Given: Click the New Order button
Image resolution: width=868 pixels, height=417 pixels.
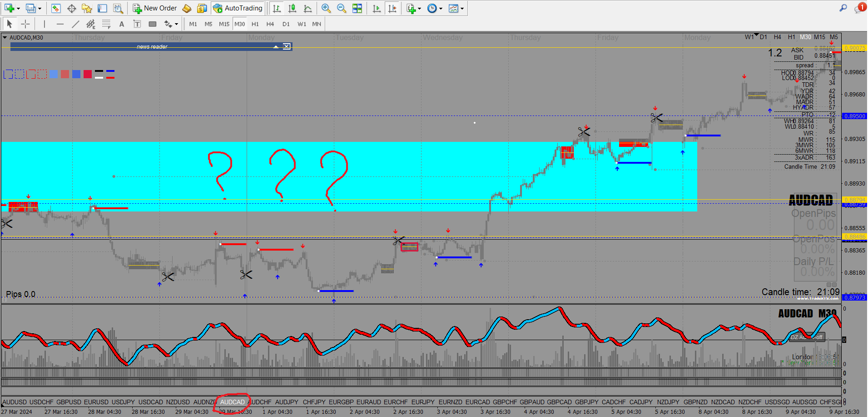Looking at the screenshot, I should (x=155, y=8).
